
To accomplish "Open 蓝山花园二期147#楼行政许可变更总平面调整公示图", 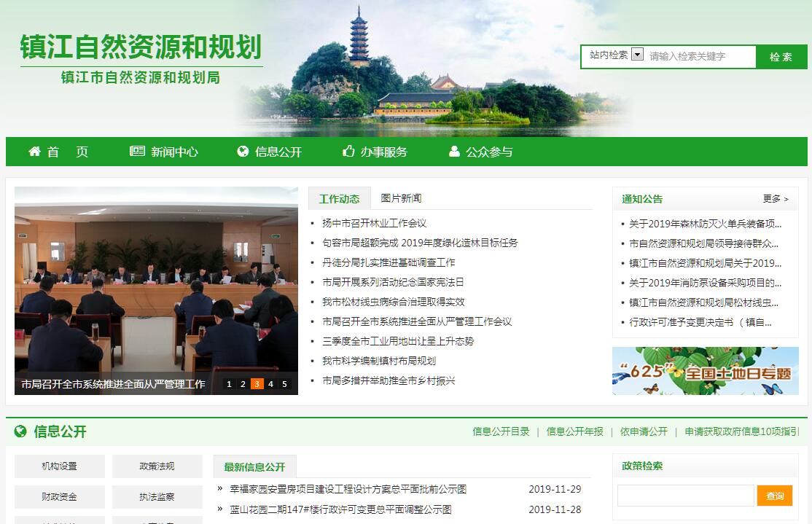I will [340, 509].
